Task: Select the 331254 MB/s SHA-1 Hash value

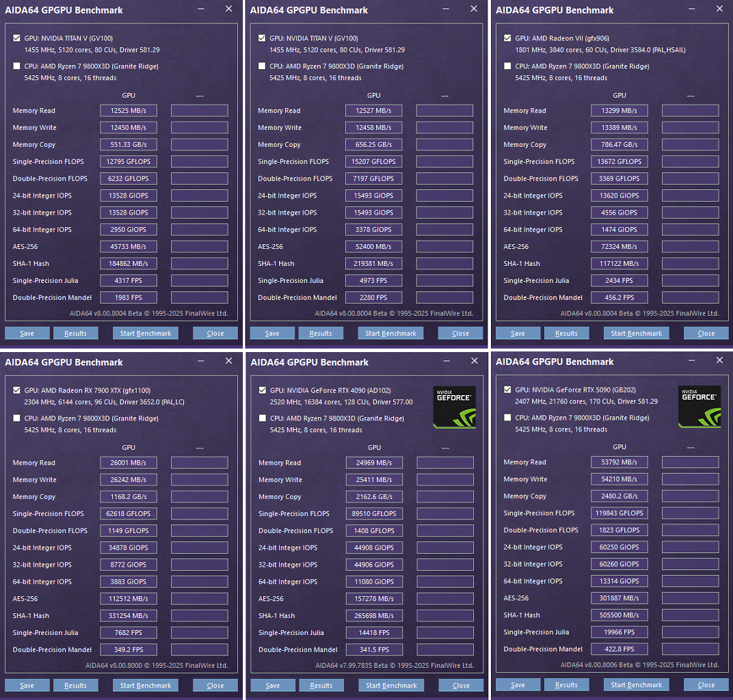Action: pyautogui.click(x=129, y=616)
